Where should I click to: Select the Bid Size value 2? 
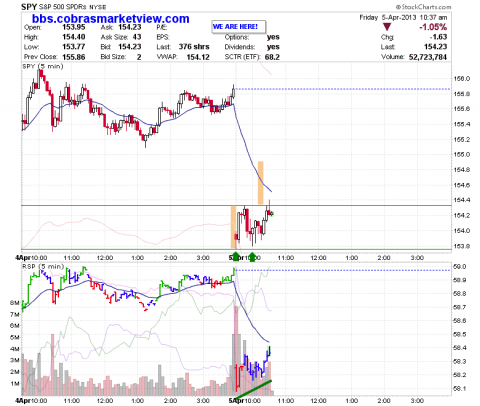click(139, 57)
